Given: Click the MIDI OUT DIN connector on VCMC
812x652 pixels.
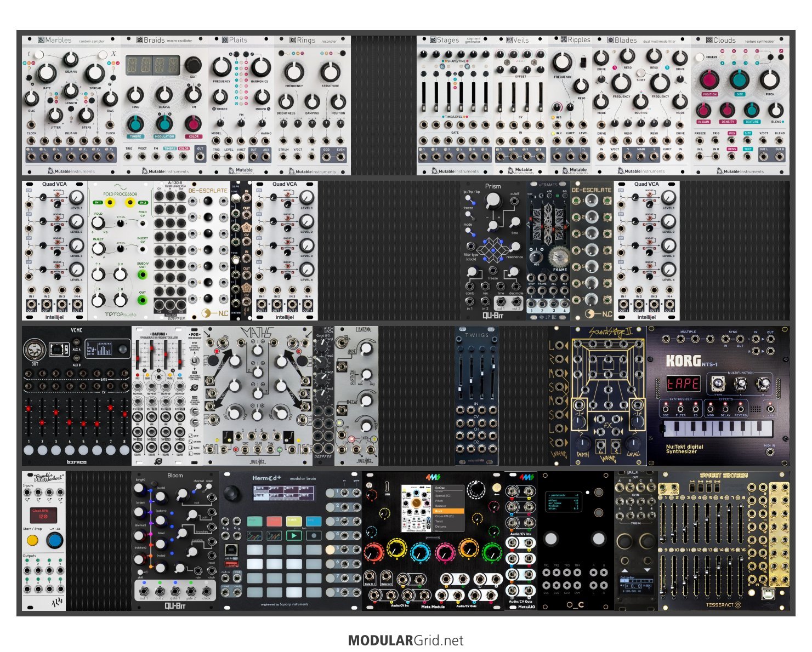Looking at the screenshot, I should coord(35,348).
